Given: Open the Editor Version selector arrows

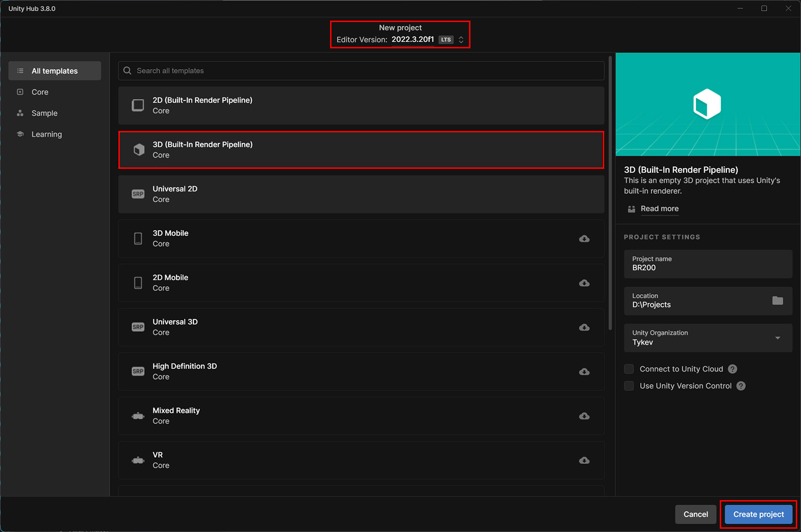Looking at the screenshot, I should tap(461, 40).
